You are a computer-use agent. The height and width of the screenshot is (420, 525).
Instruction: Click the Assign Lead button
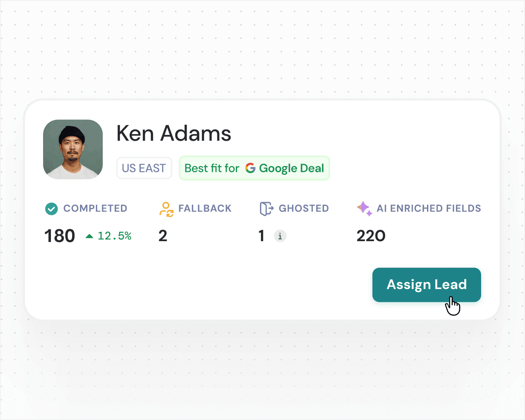coord(427,285)
